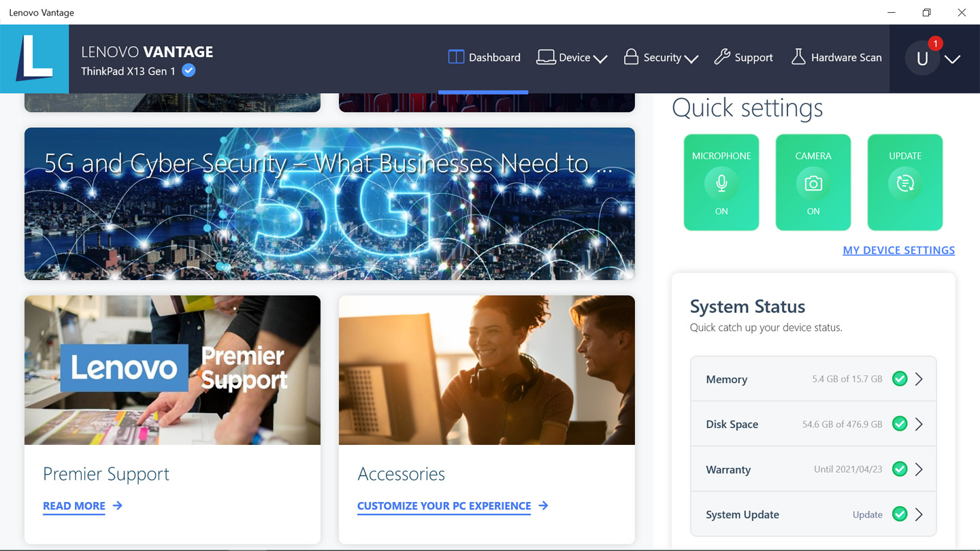Restore down the Lenovo Vantage window
This screenshot has height=551, width=980.
tap(926, 12)
